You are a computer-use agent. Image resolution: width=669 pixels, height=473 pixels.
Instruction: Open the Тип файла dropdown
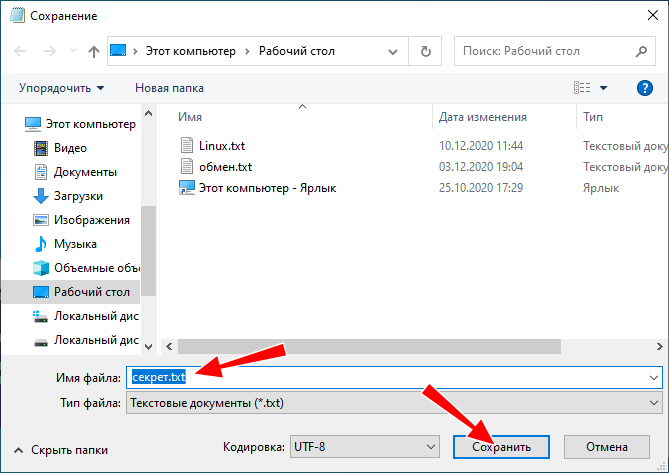[394, 402]
